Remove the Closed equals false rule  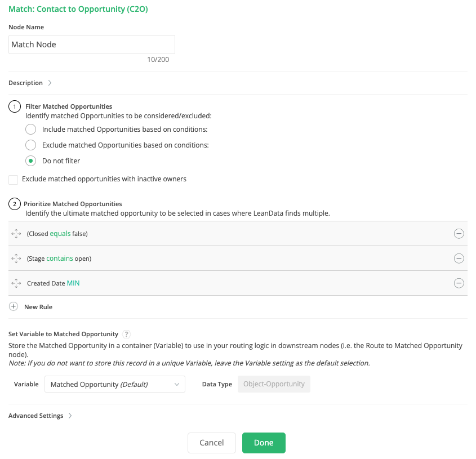pyautogui.click(x=459, y=234)
